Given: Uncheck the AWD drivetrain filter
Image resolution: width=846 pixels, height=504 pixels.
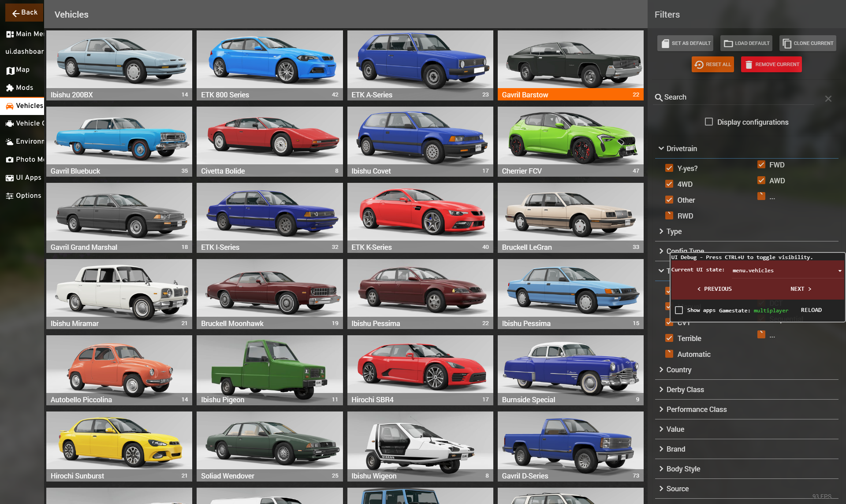Looking at the screenshot, I should point(761,180).
